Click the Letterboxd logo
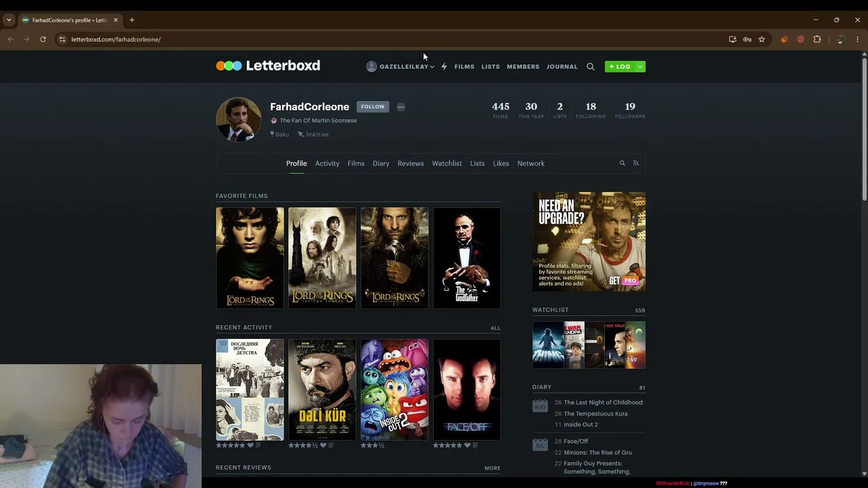Image resolution: width=868 pixels, height=488 pixels. pyautogui.click(x=268, y=66)
